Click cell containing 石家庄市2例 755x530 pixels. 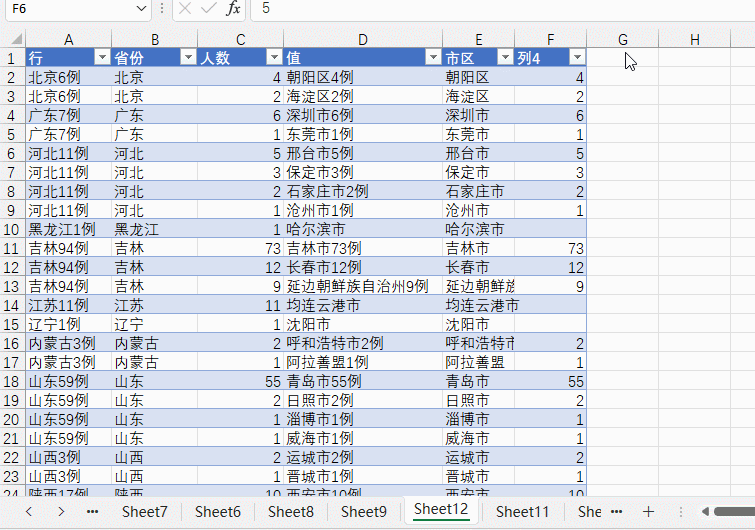pyautogui.click(x=363, y=191)
